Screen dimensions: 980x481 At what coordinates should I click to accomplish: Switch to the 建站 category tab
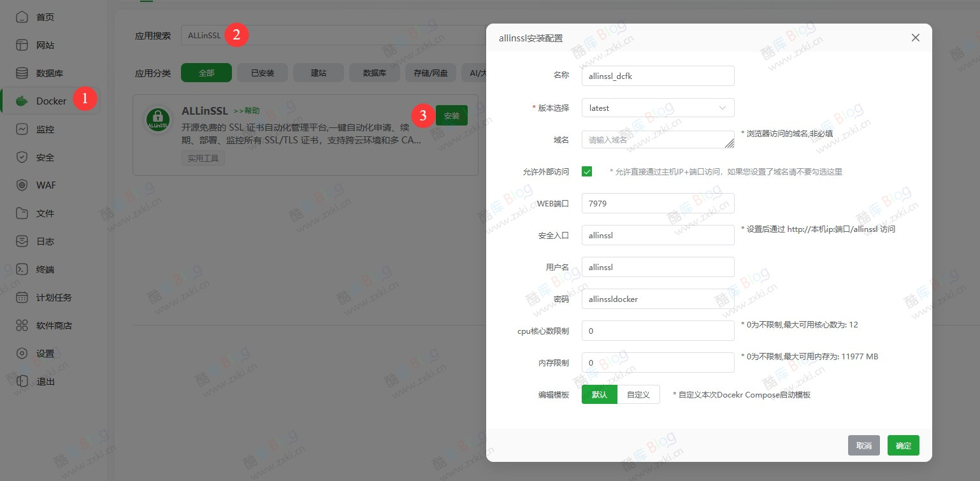pos(318,73)
